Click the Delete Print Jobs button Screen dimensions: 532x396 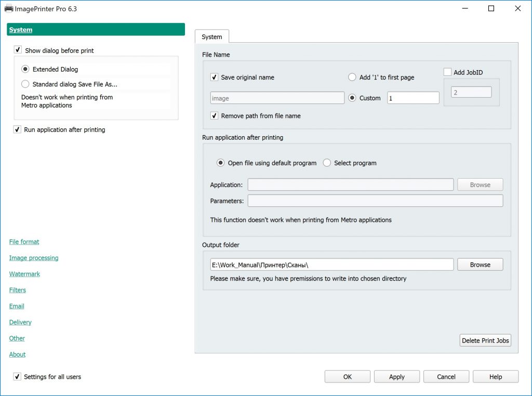pos(485,340)
